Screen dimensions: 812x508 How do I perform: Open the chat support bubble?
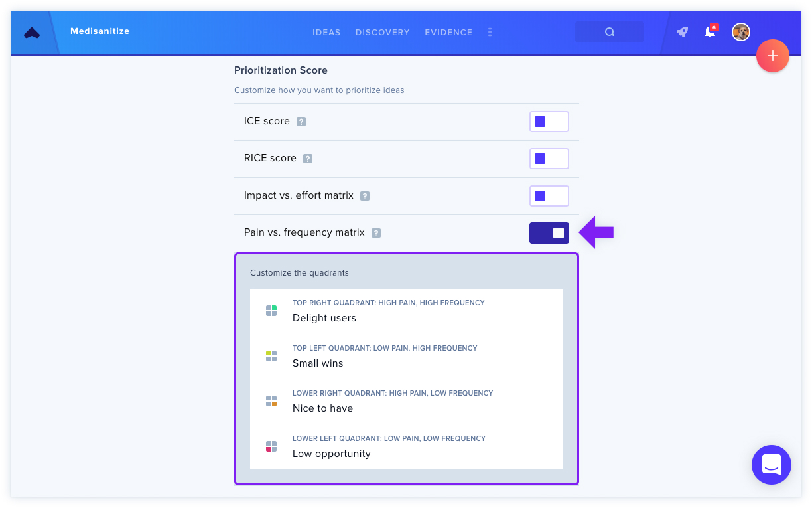click(x=772, y=465)
